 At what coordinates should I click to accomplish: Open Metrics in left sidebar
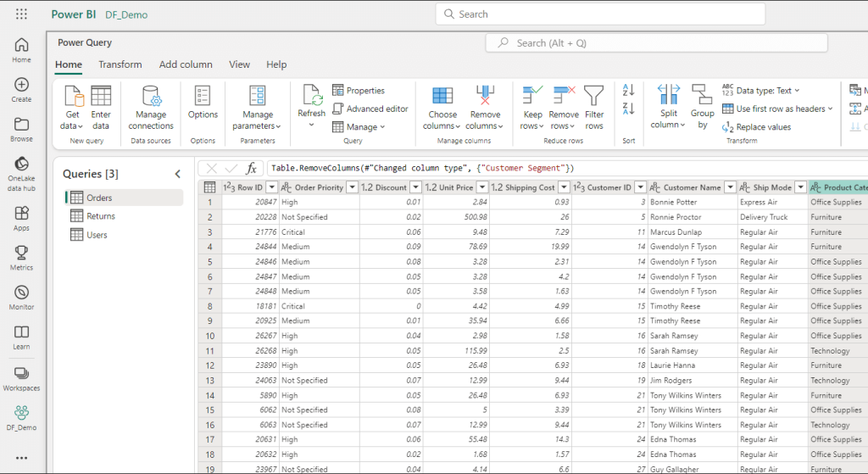(x=21, y=258)
